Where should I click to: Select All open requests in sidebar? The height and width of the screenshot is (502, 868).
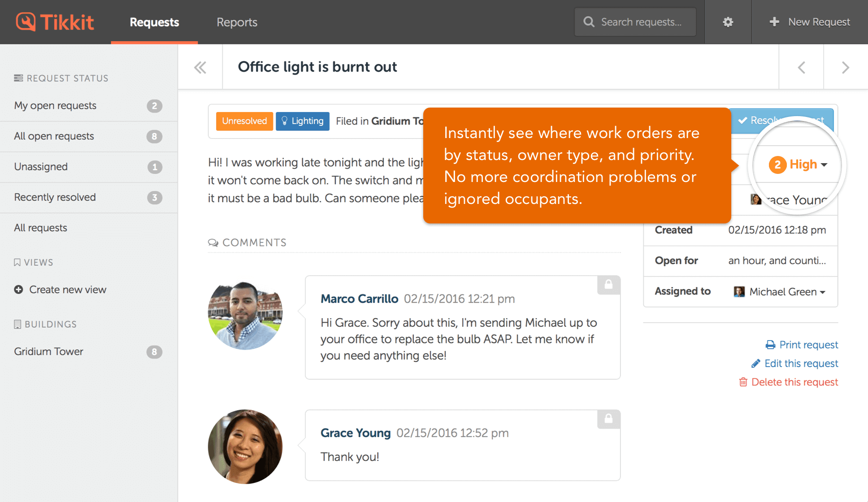click(89, 136)
